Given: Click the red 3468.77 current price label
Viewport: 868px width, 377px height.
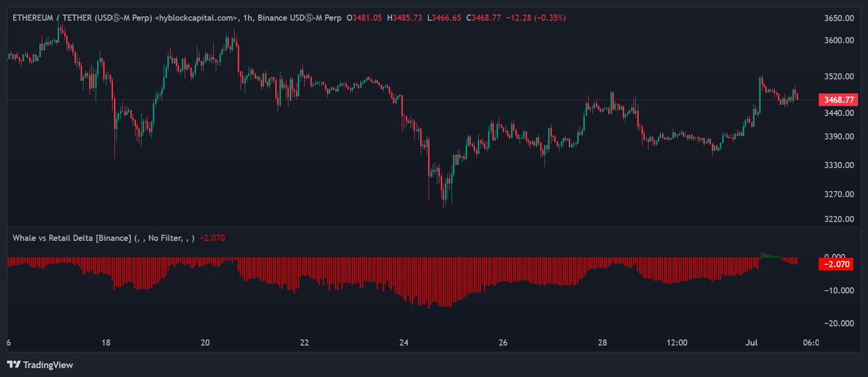Looking at the screenshot, I should 838,100.
